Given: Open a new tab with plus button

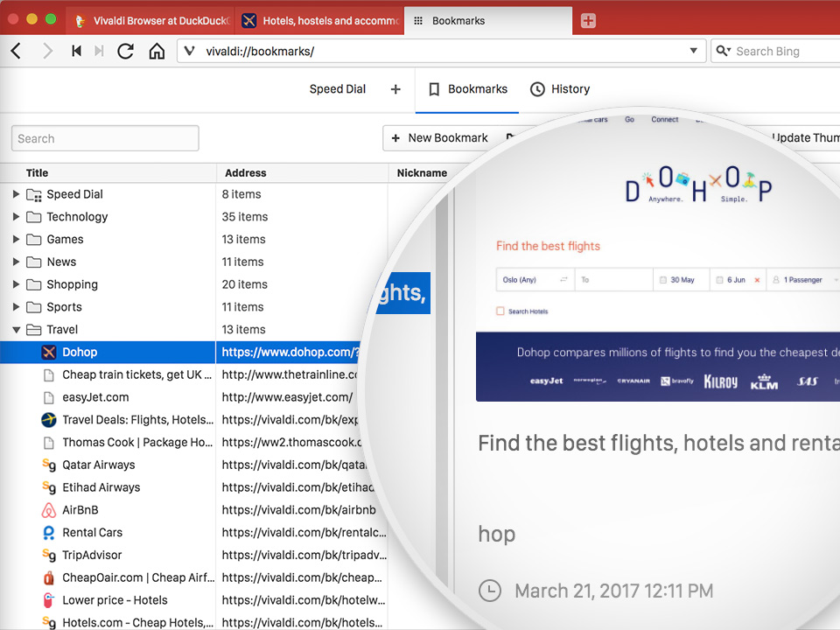Looking at the screenshot, I should click(588, 21).
